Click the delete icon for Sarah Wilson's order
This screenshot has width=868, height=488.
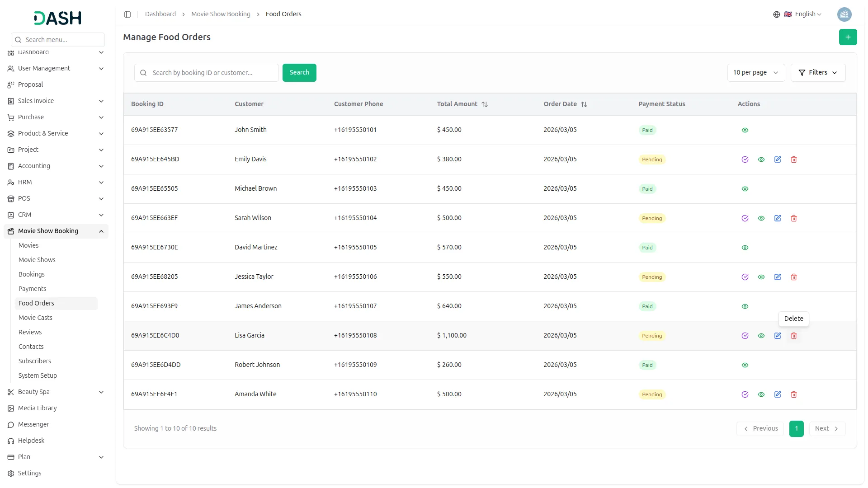(794, 218)
